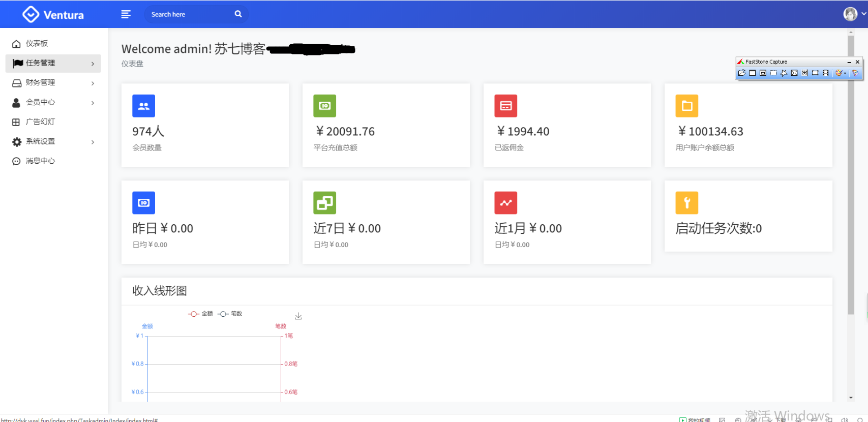
Task: Click the blue members count icon
Action: [143, 106]
